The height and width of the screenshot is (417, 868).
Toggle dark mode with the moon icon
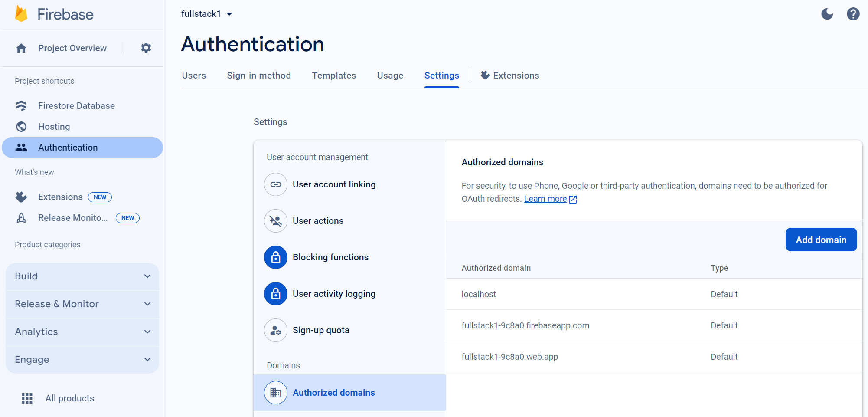pyautogui.click(x=827, y=13)
